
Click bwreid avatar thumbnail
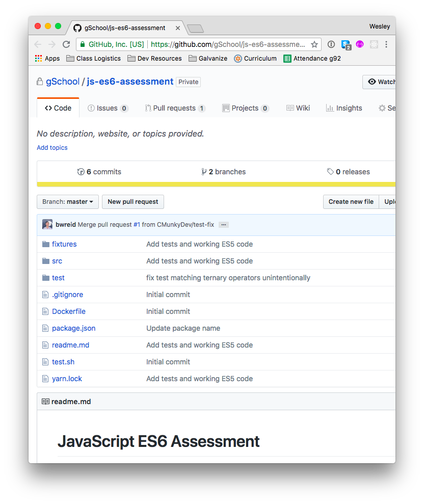click(47, 225)
